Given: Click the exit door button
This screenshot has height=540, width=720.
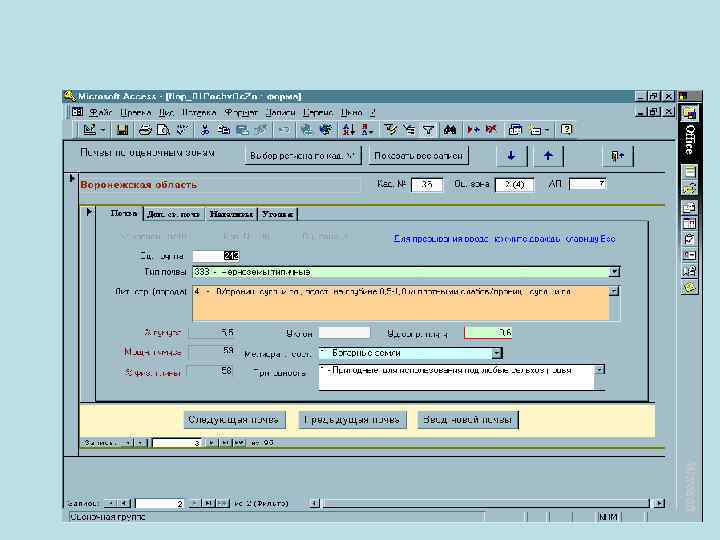Looking at the screenshot, I should tap(617, 156).
